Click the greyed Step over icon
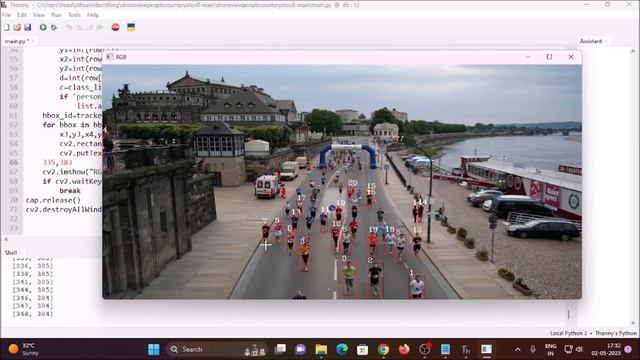This screenshot has height=360, width=640. click(69, 27)
